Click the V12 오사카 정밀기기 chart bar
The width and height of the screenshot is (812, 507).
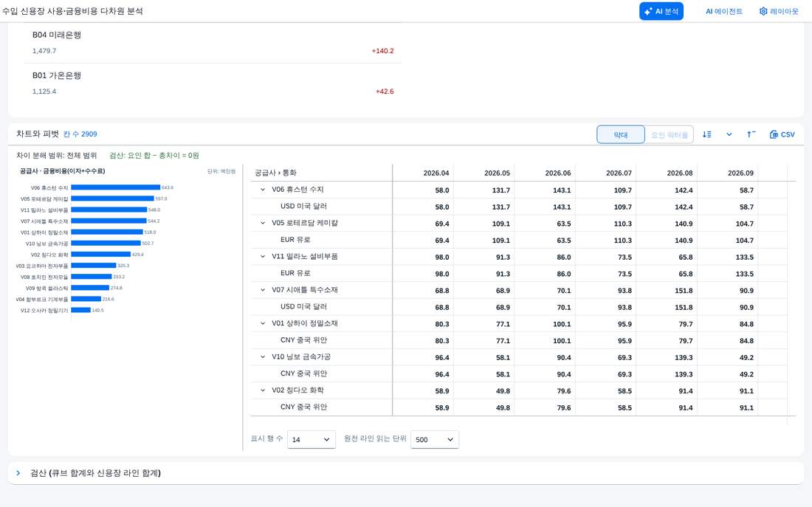(x=80, y=310)
